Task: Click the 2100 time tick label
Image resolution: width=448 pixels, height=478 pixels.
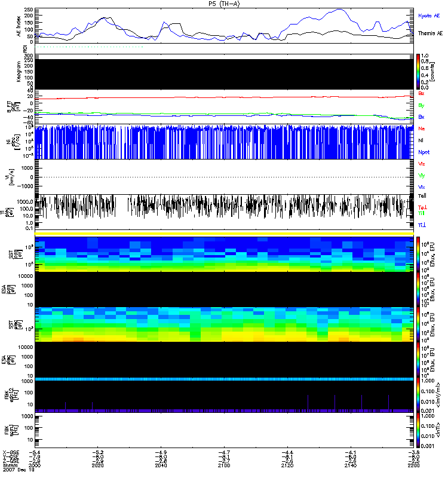Action: point(224,467)
